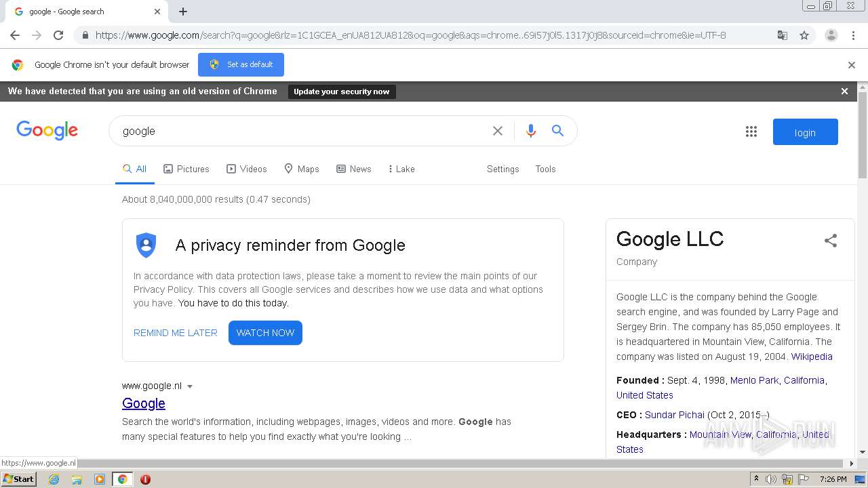Viewport: 868px width, 488px height.
Task: Open the Chrome profile avatar
Action: (x=831, y=35)
